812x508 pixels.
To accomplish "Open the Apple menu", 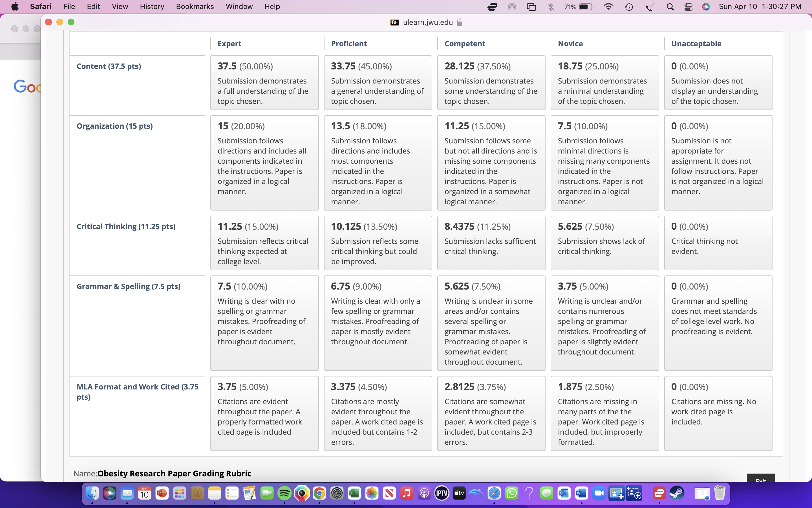I will pos(15,7).
